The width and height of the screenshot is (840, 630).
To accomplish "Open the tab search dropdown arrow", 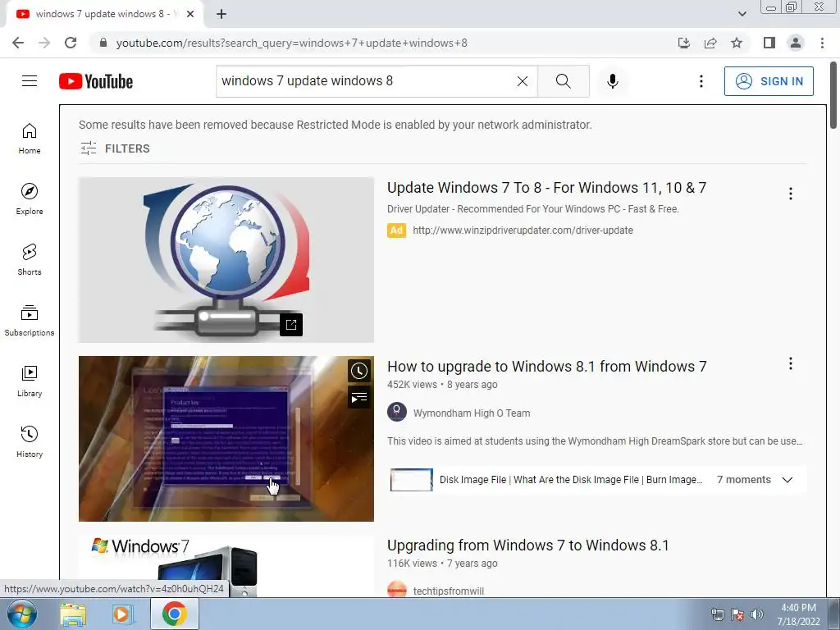I will [742, 14].
